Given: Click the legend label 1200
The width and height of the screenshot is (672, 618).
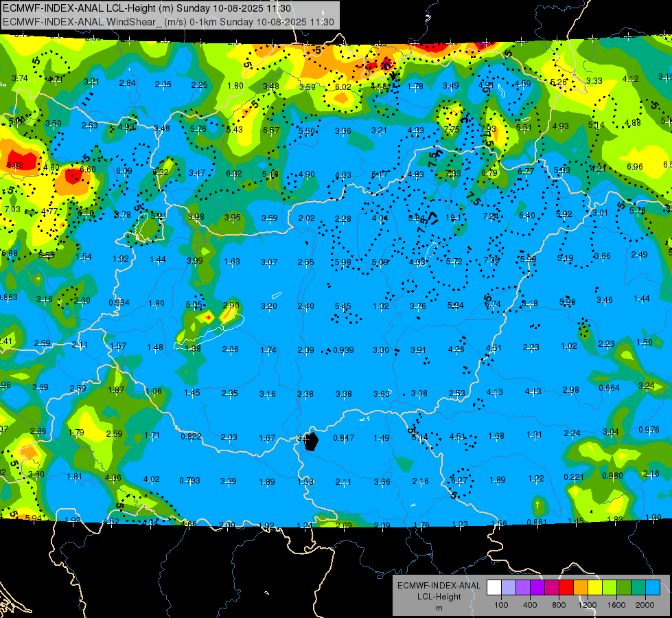Looking at the screenshot, I should (587, 605).
